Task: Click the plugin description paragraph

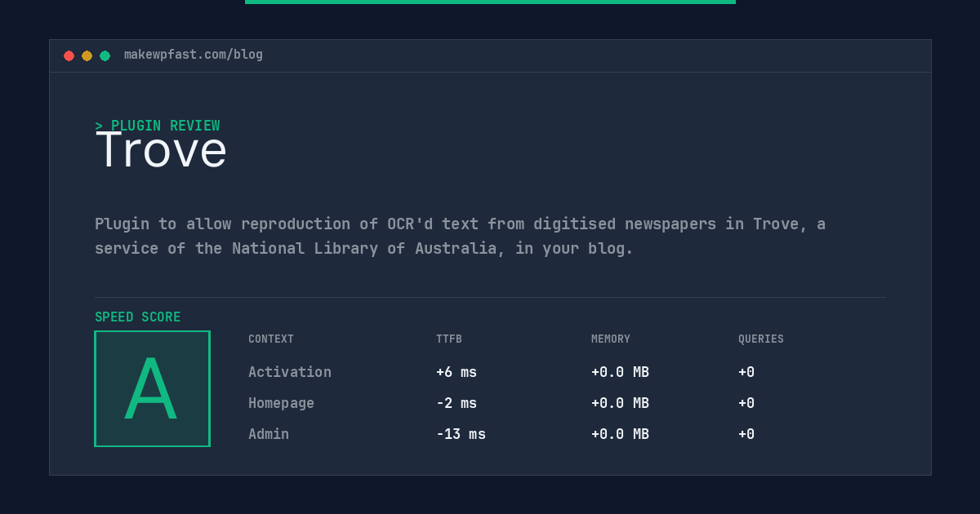Action: 460,236
